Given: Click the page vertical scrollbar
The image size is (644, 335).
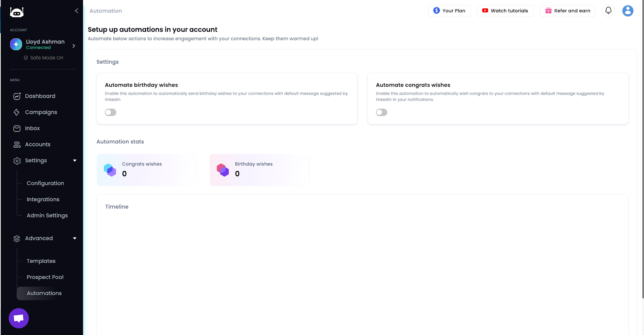Looking at the screenshot, I should click(642, 161).
